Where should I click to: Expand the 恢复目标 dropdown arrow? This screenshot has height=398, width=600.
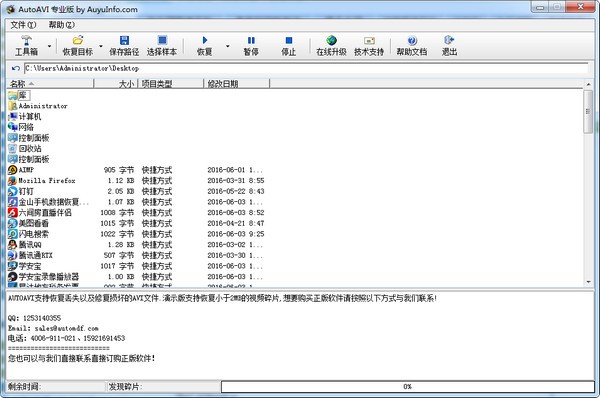(x=101, y=46)
